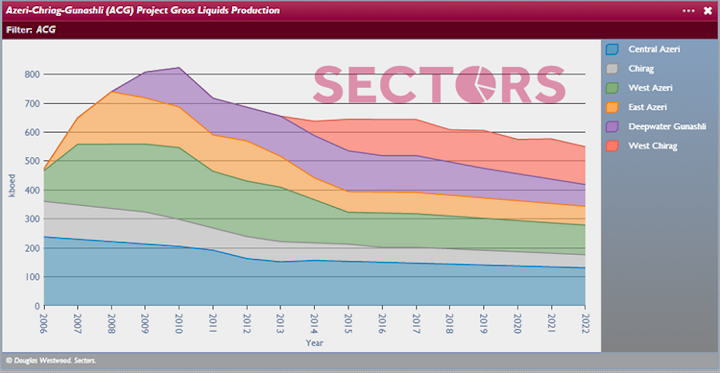Click the purple Deepwater Gunashli peak at 2010
Image resolution: width=720 pixels, height=373 pixels.
pyautogui.click(x=179, y=68)
